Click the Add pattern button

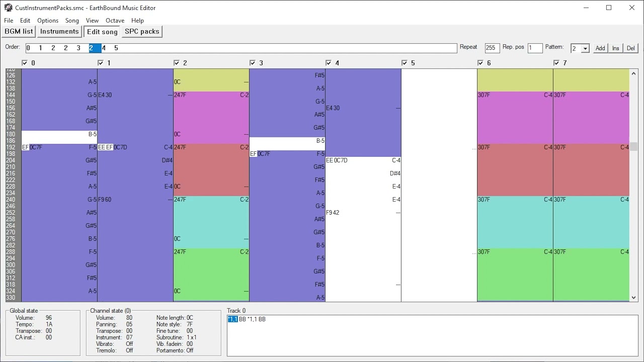tap(600, 48)
